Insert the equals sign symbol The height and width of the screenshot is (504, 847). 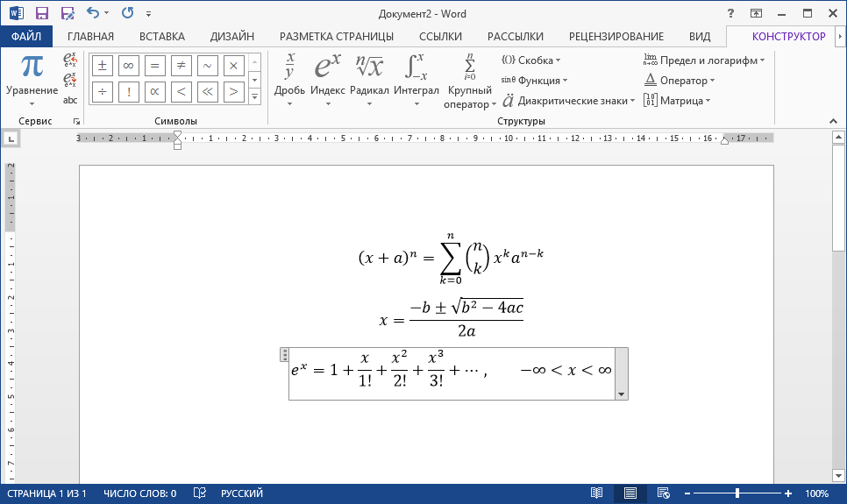155,66
